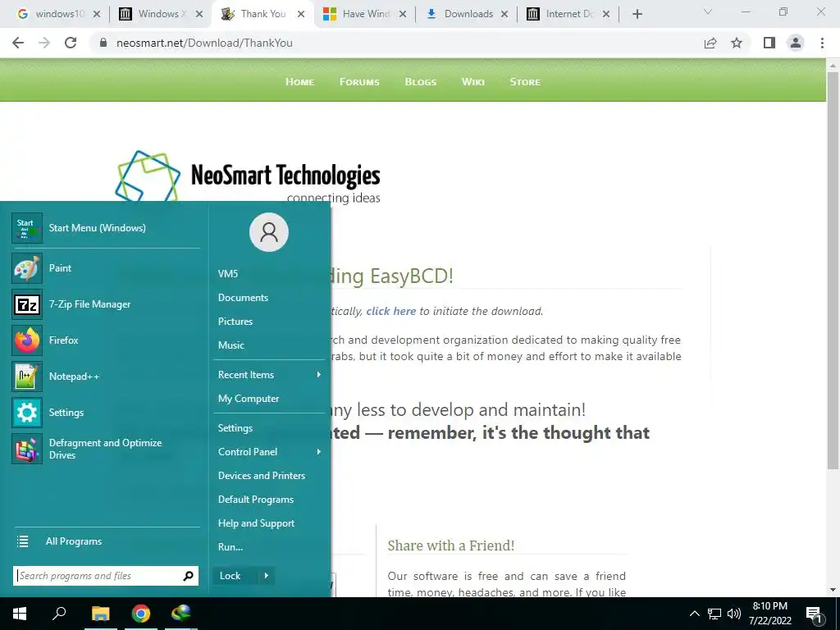The image size is (840, 630).
Task: Open Paint from the start menu
Action: point(106,268)
